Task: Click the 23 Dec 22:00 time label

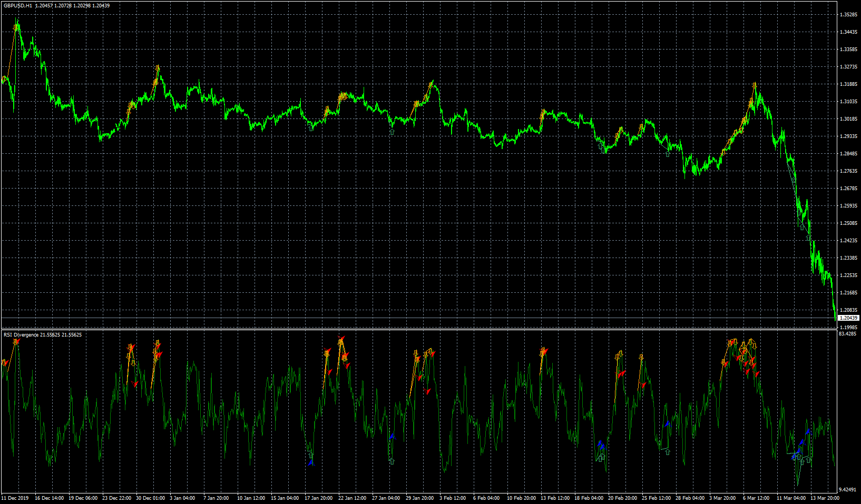Action: [x=116, y=498]
